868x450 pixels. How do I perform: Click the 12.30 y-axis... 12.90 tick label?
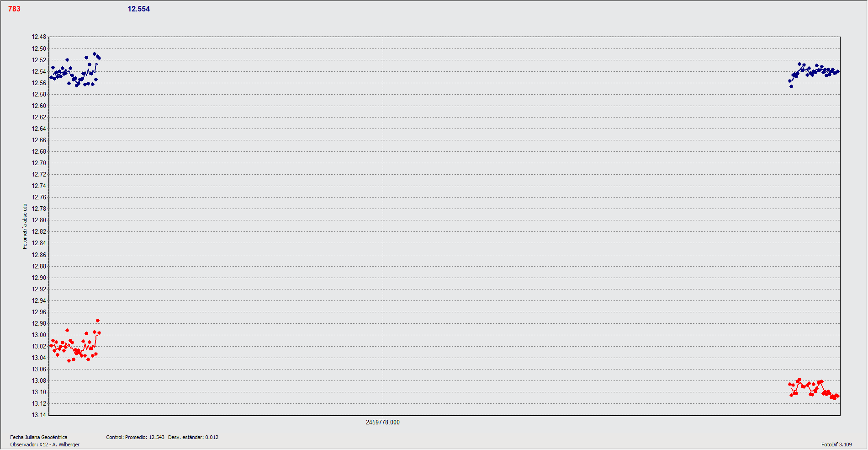click(x=39, y=278)
